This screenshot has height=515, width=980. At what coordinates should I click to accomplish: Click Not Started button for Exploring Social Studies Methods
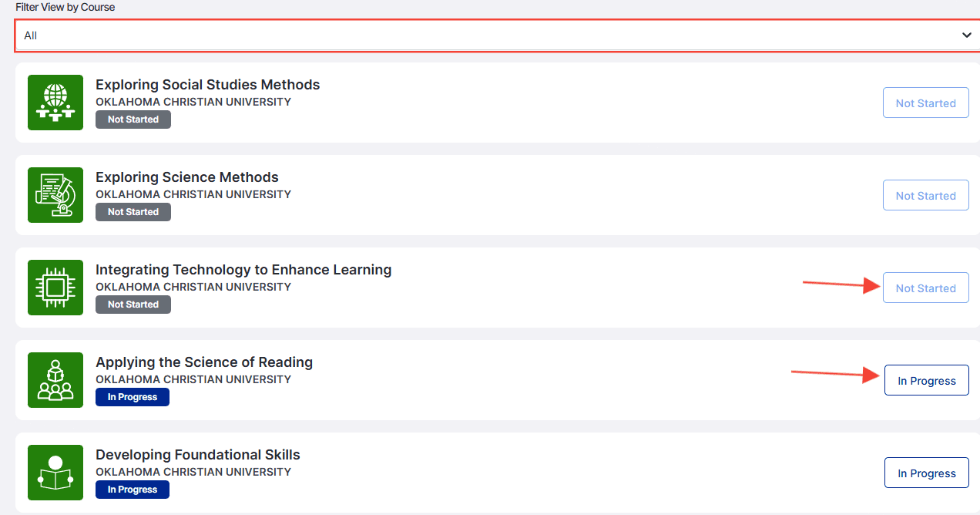[926, 103]
